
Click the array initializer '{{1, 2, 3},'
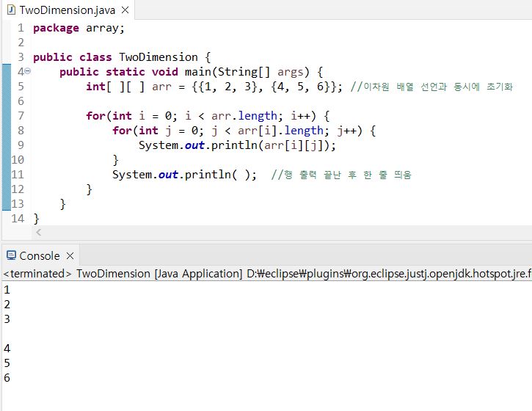(x=227, y=87)
